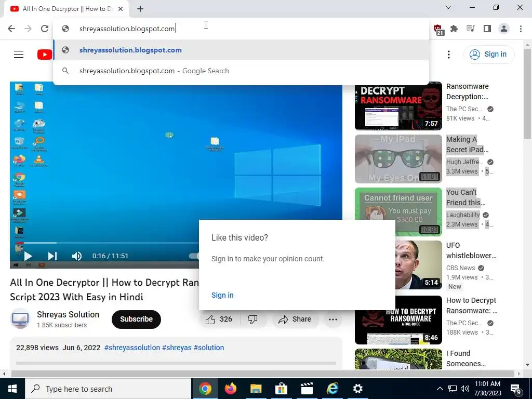This screenshot has height=399, width=532.
Task: Select the Google Search suggestion row
Action: (x=241, y=71)
